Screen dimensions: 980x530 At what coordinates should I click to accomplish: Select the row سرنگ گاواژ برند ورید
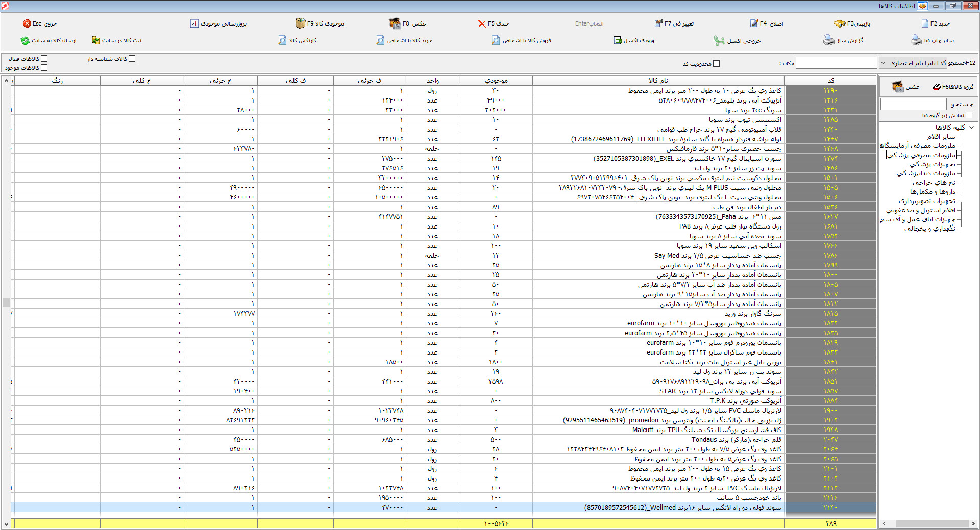444,314
